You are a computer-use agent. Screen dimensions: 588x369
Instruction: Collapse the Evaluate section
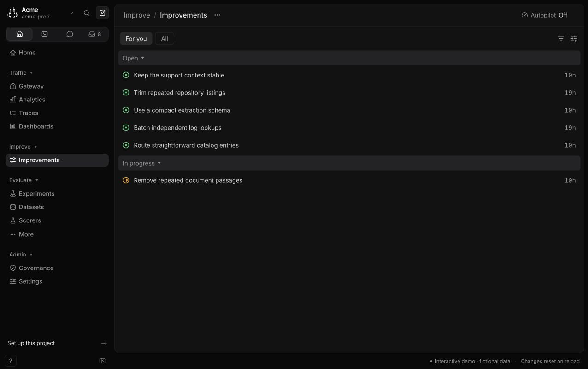click(x=24, y=180)
